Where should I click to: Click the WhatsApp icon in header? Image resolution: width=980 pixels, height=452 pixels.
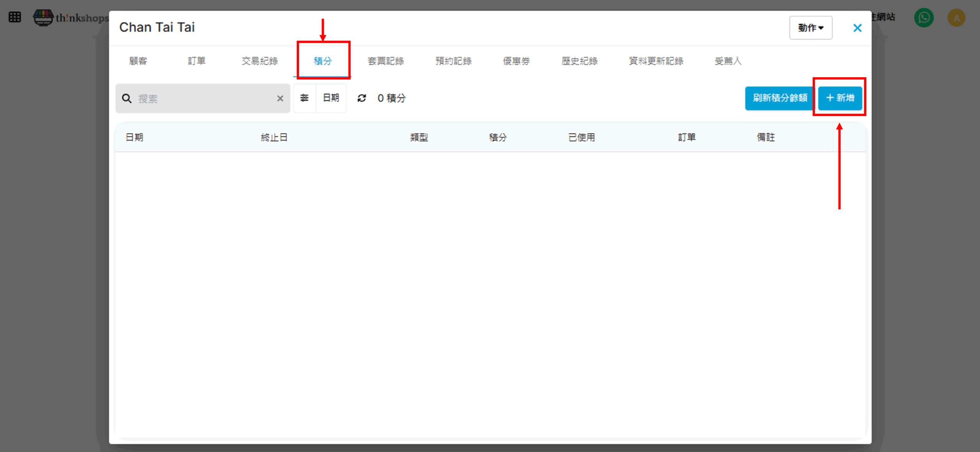point(924,18)
